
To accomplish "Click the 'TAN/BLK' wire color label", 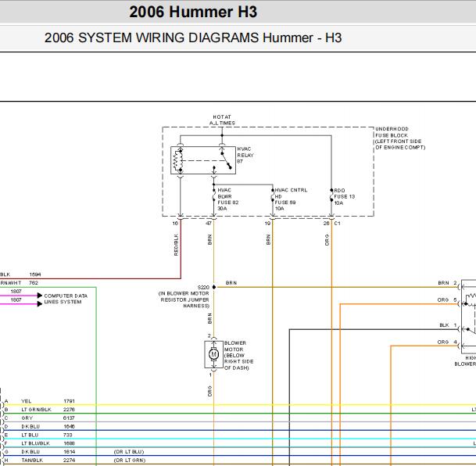I will pos(32,461).
